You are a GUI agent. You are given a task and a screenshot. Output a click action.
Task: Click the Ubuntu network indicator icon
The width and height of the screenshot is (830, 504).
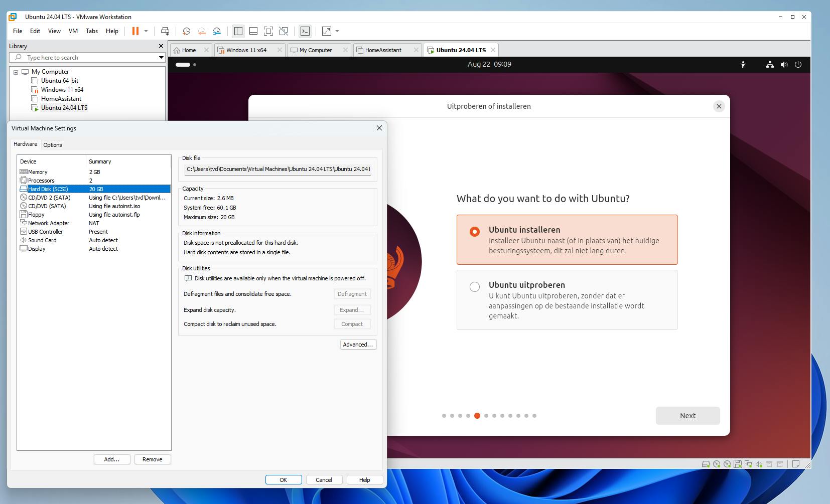(770, 65)
